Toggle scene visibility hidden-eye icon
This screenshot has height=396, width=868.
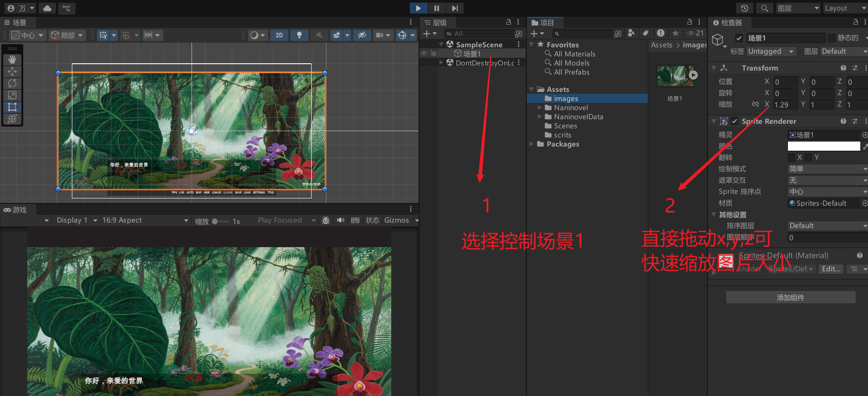tap(362, 35)
